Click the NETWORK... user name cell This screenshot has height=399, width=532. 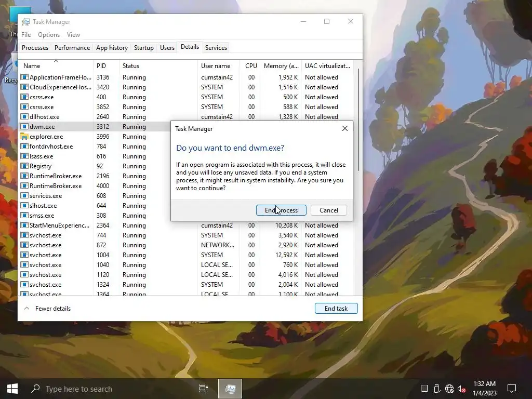tap(218, 245)
